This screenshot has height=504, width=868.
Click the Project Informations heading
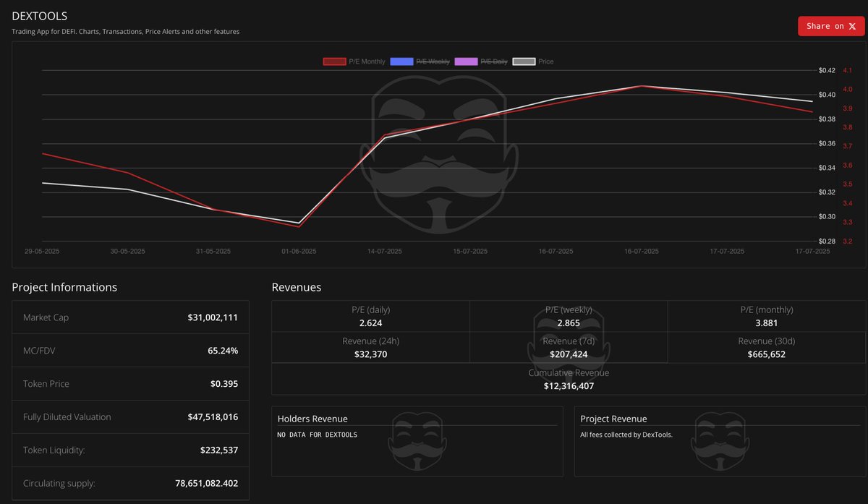(x=64, y=287)
